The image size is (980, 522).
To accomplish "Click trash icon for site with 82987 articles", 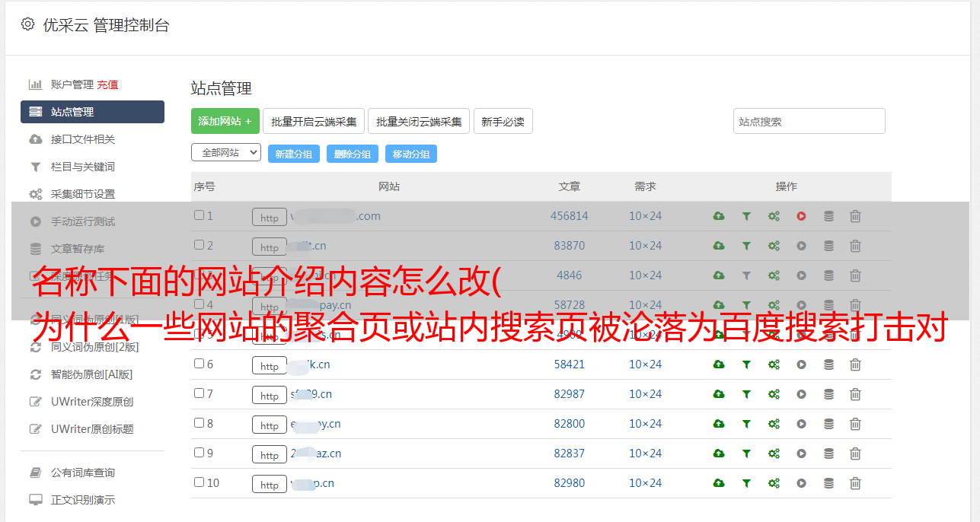I will [x=855, y=394].
